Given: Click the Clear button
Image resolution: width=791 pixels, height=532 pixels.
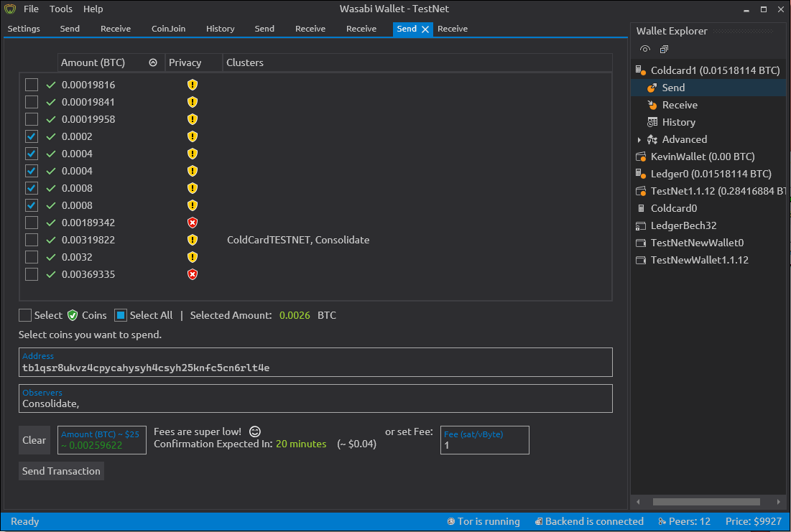Looking at the screenshot, I should (x=34, y=440).
